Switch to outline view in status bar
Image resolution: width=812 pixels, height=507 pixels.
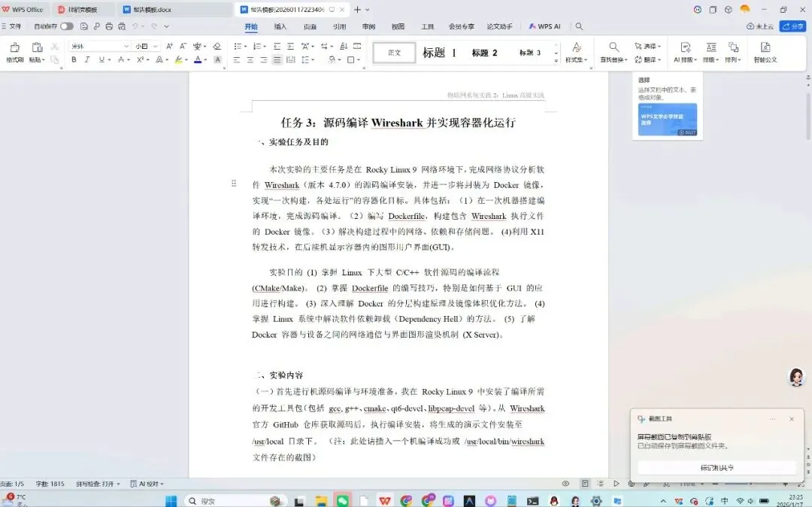(600, 484)
